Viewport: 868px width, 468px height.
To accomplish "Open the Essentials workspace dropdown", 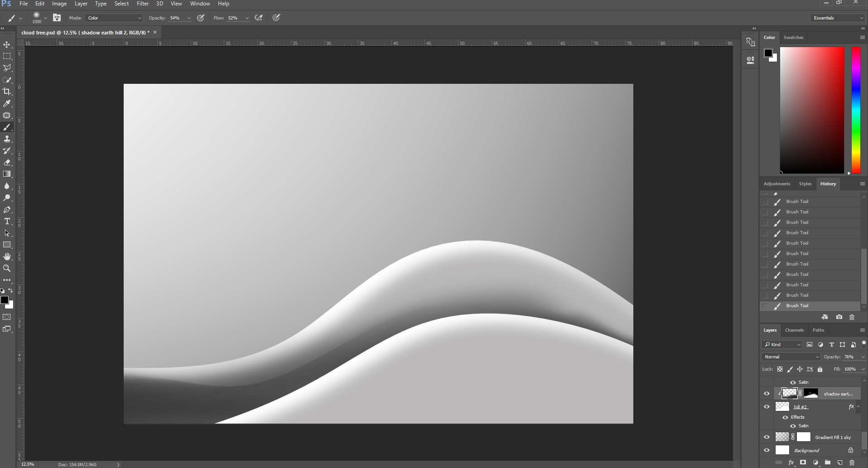I will (x=837, y=18).
